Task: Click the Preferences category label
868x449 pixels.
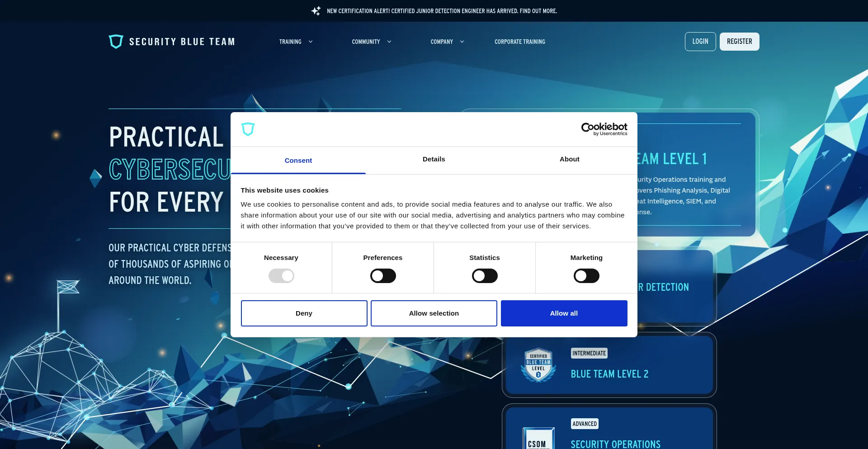Action: (x=383, y=258)
